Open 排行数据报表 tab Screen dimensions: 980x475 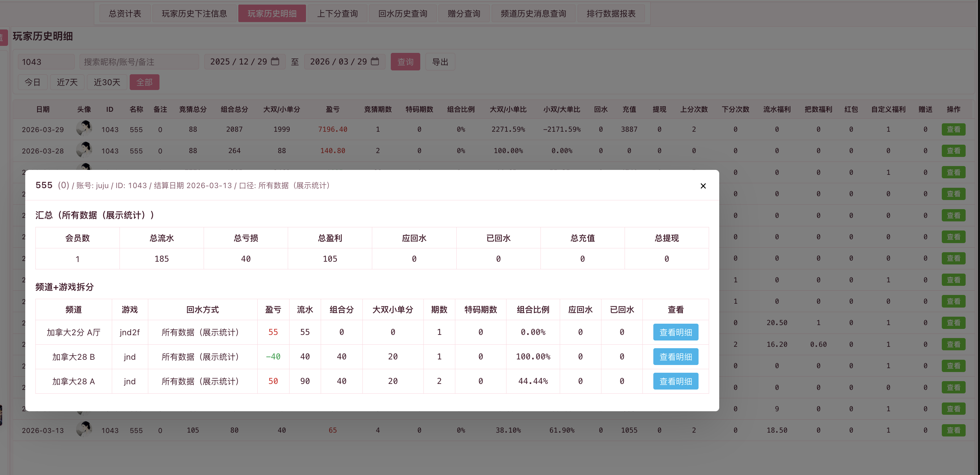(611, 14)
